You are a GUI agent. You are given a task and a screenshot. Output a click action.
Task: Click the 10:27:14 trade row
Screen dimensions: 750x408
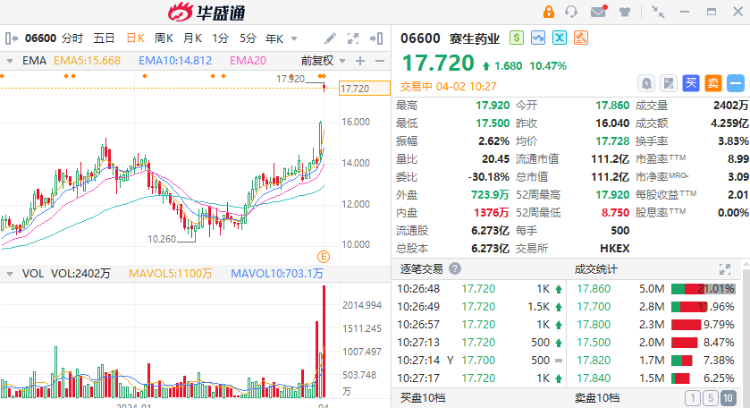(480, 360)
